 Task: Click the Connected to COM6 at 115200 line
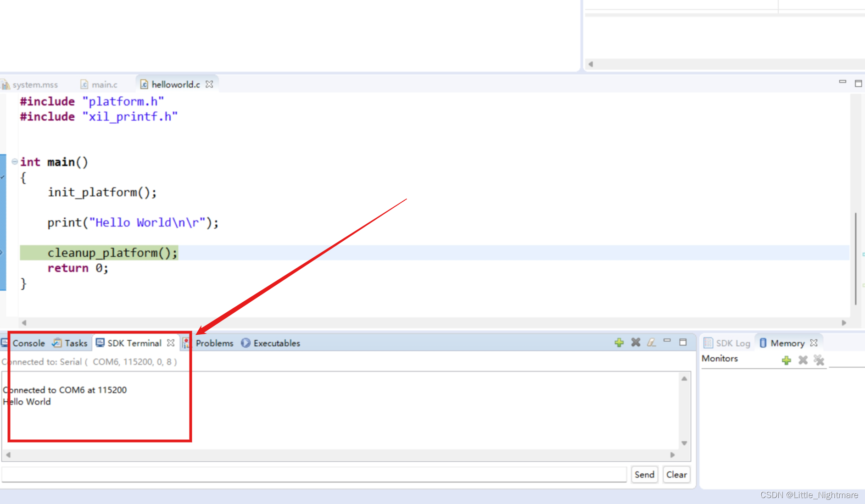pyautogui.click(x=65, y=390)
